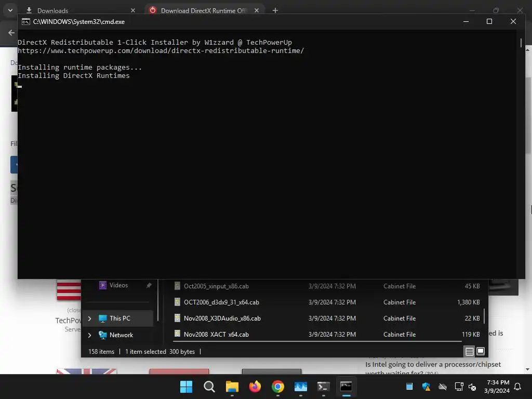Open notifications bell icon
This screenshot has height=399, width=532.
click(517, 387)
